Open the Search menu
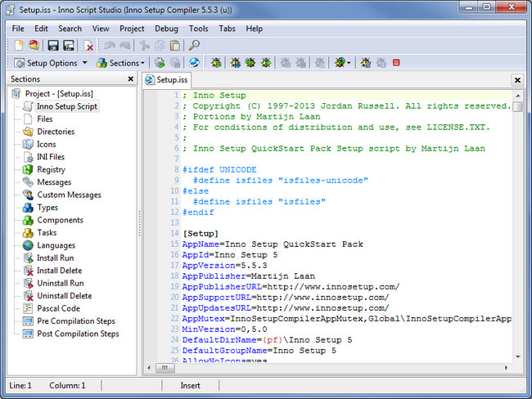The height and width of the screenshot is (399, 532). pyautogui.click(x=70, y=29)
